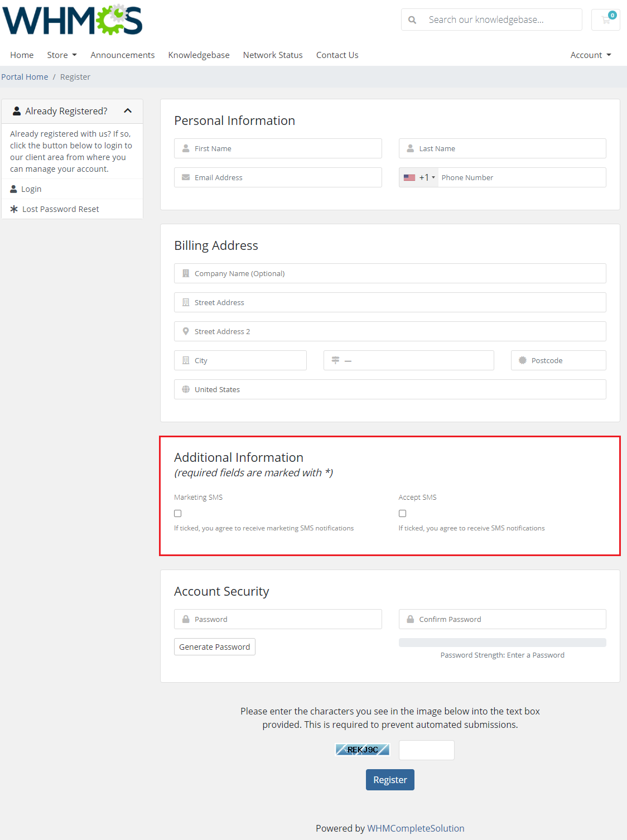Click the building icon in Street Address field
Image resolution: width=627 pixels, height=840 pixels.
coord(186,302)
